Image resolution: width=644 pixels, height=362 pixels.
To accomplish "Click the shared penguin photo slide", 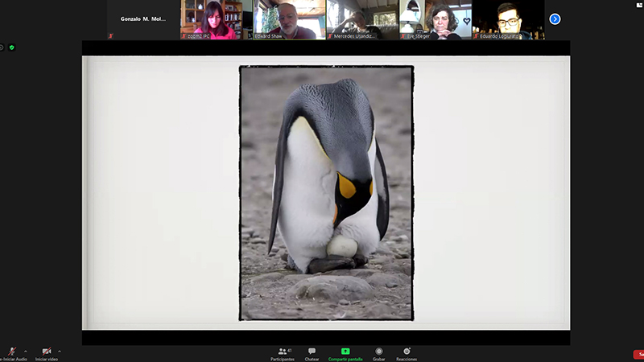I will [326, 193].
